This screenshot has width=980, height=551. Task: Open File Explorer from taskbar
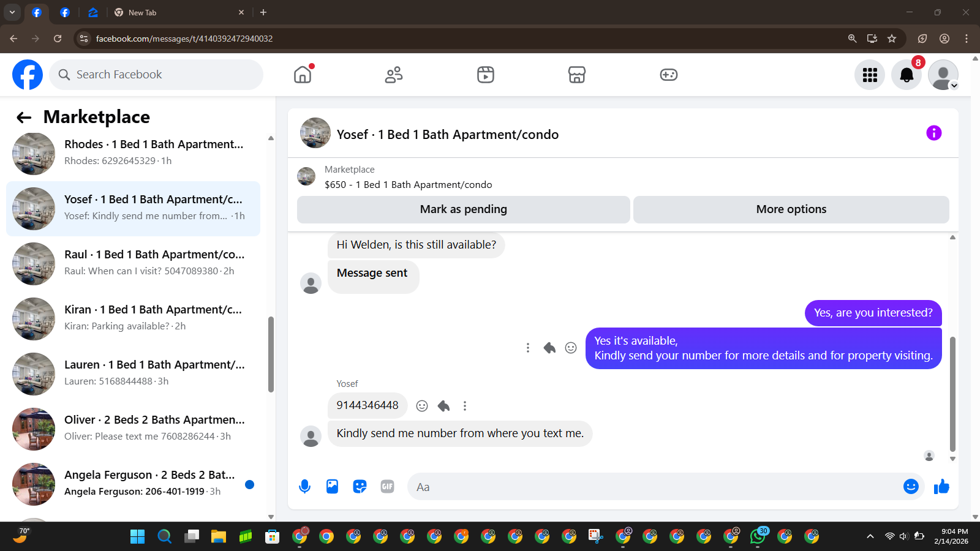point(219,537)
